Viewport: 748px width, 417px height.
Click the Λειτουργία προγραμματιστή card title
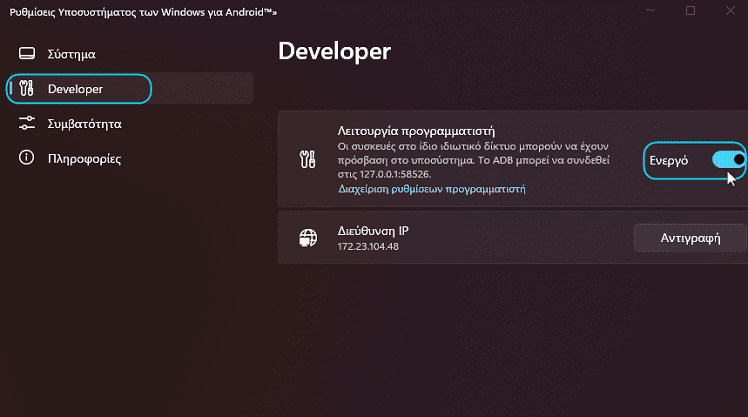[x=416, y=131]
